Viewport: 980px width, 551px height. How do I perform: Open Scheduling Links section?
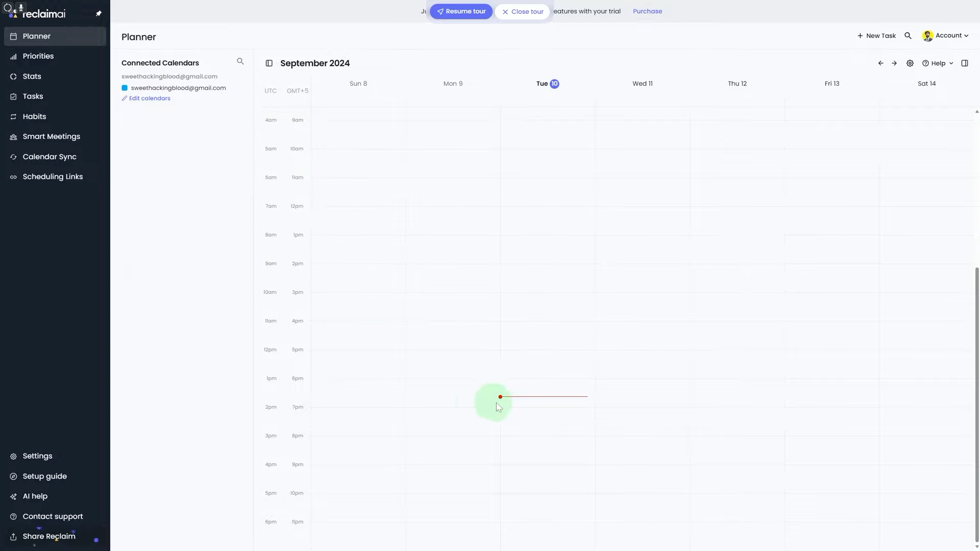(x=53, y=177)
